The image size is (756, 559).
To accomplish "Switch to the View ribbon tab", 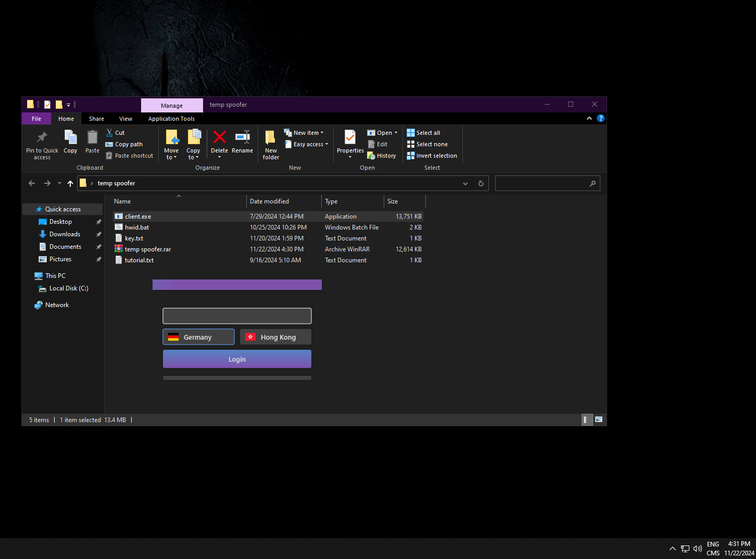I will [126, 119].
